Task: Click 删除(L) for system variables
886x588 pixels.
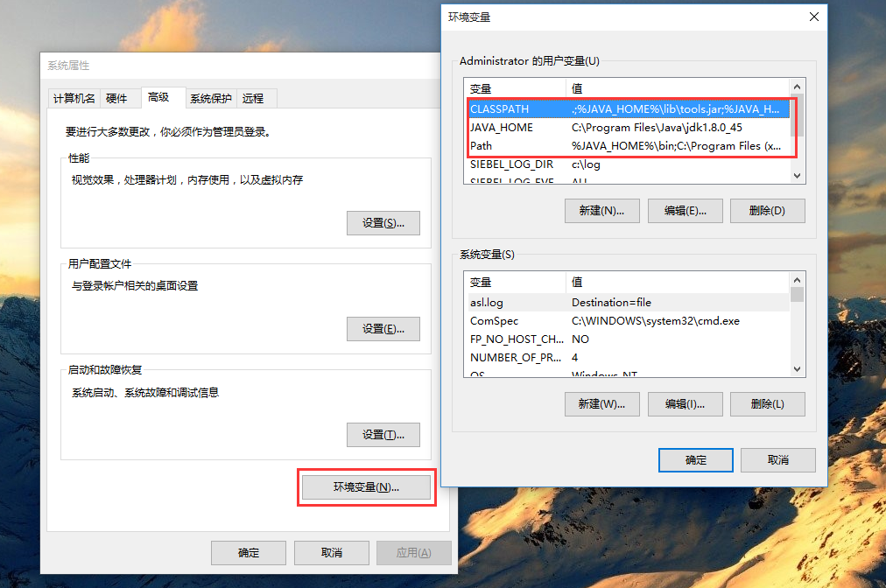Action: pos(767,404)
